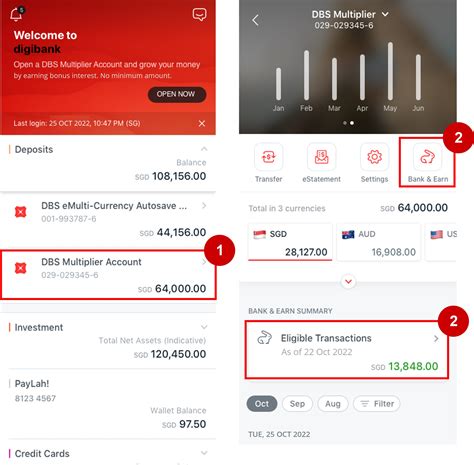
Task: Open the account Settings gear icon
Action: click(x=374, y=157)
